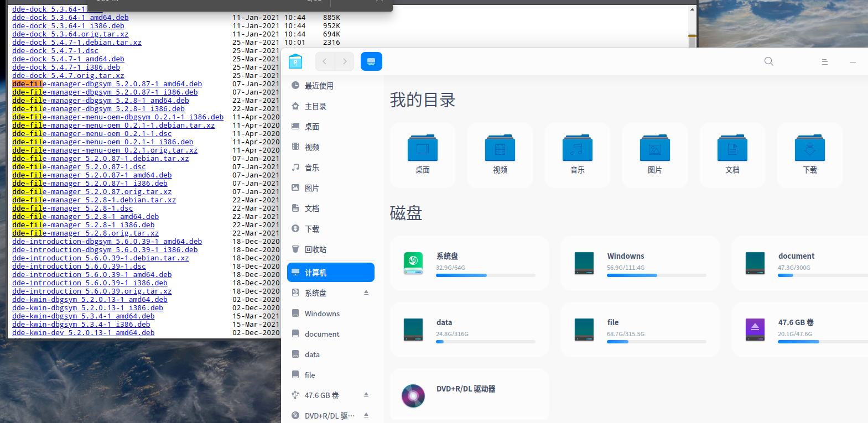Viewport: 868px width, 423px height.
Task: Click the browser window vertical scrollbar
Action: coord(692,28)
